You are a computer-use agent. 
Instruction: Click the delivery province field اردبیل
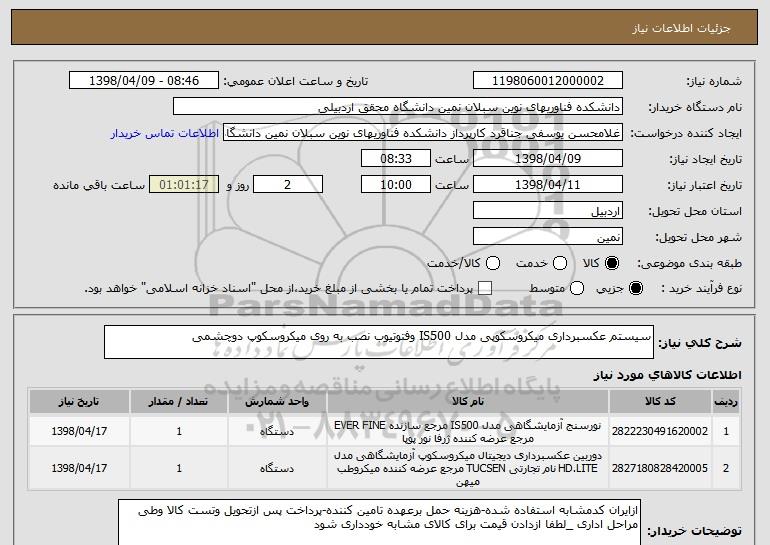tap(548, 211)
